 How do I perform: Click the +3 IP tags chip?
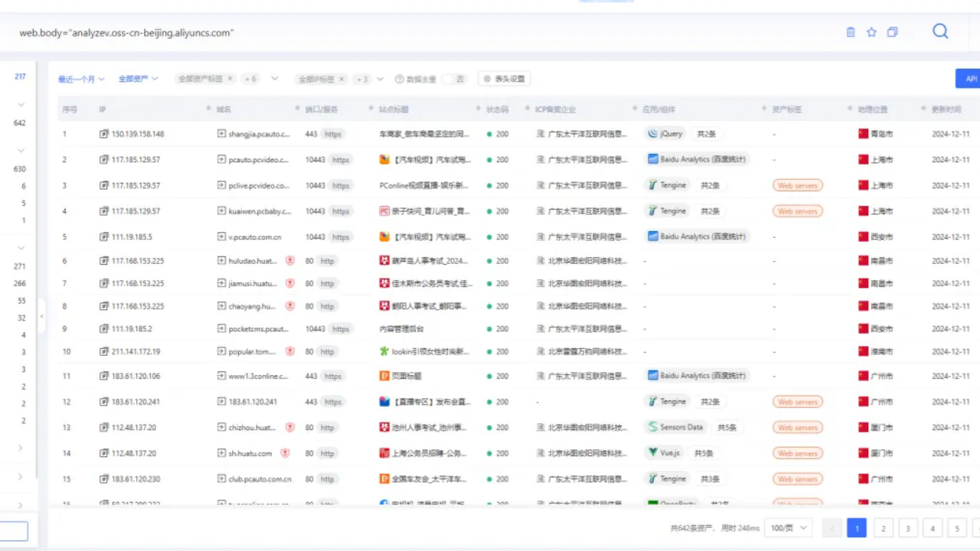361,79
